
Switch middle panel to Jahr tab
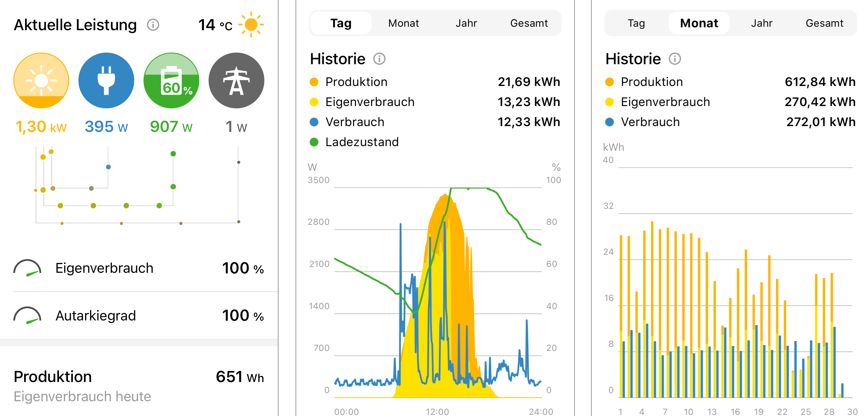pos(466,23)
